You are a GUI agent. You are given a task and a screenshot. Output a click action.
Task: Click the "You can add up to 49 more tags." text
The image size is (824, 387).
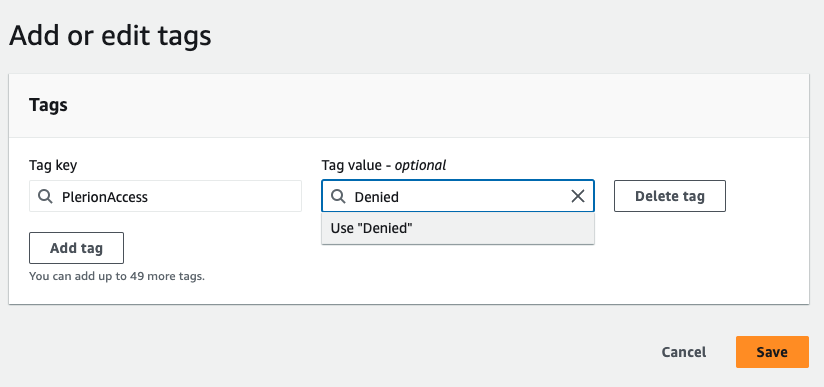[117, 276]
